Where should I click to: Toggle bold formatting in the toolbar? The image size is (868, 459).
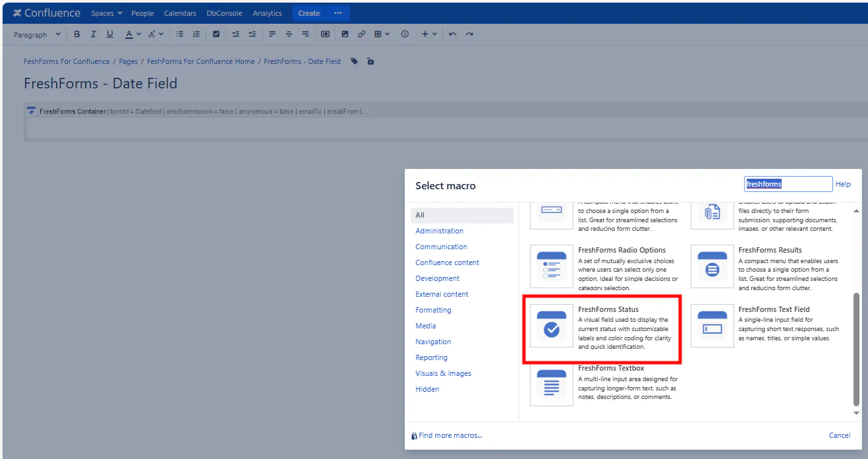click(x=76, y=34)
